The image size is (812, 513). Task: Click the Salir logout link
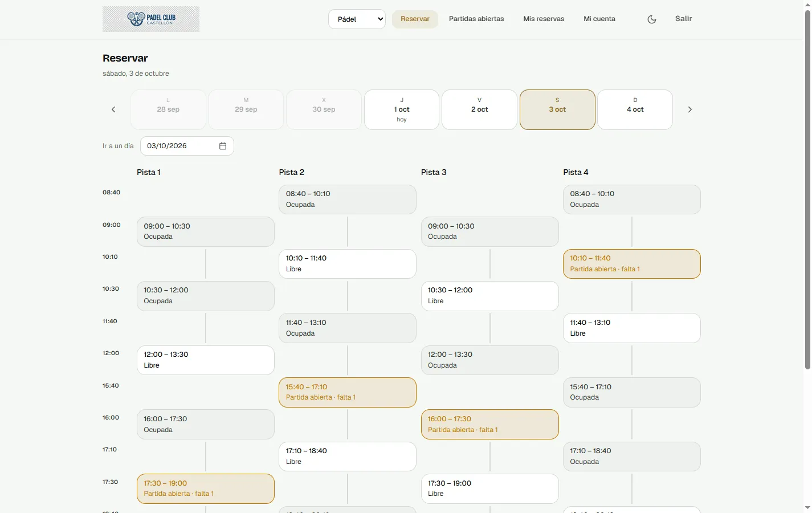tap(684, 19)
